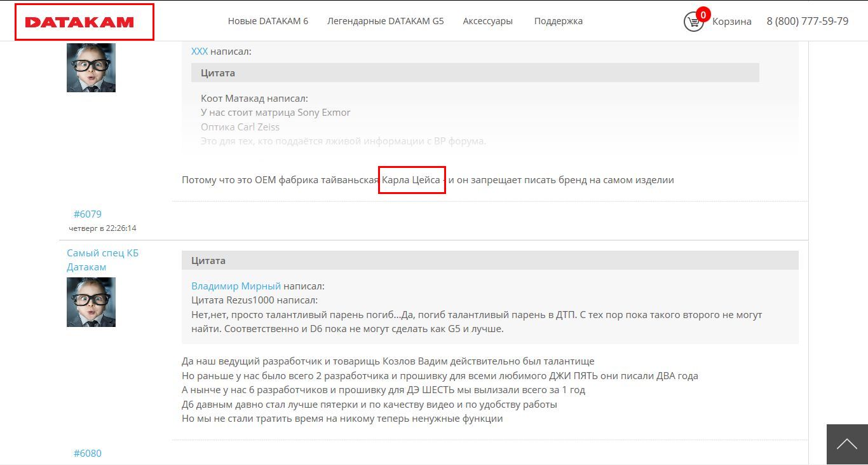Open the shopping cart icon
This screenshot has height=465, width=868.
point(693,22)
